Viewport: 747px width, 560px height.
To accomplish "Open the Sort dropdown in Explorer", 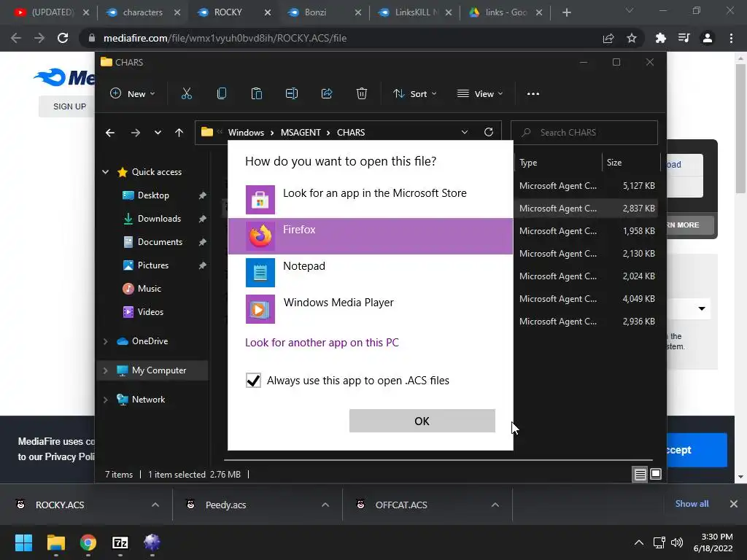I will (414, 94).
